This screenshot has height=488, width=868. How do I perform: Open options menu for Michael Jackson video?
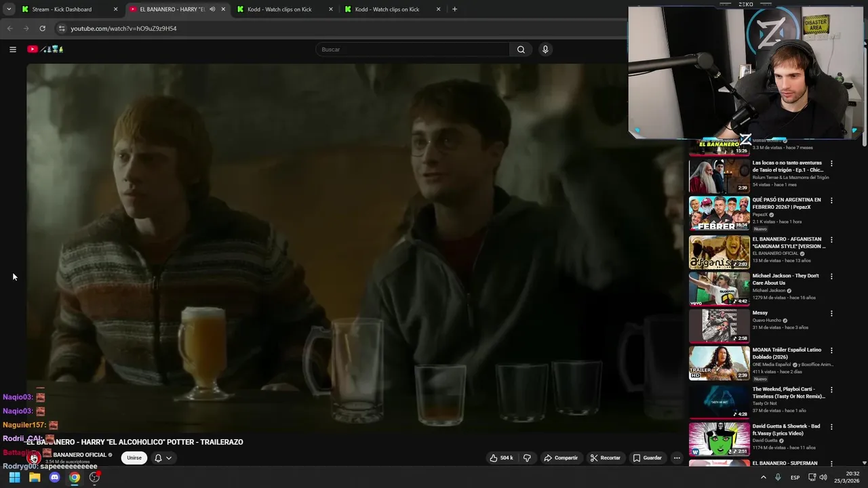[831, 277]
